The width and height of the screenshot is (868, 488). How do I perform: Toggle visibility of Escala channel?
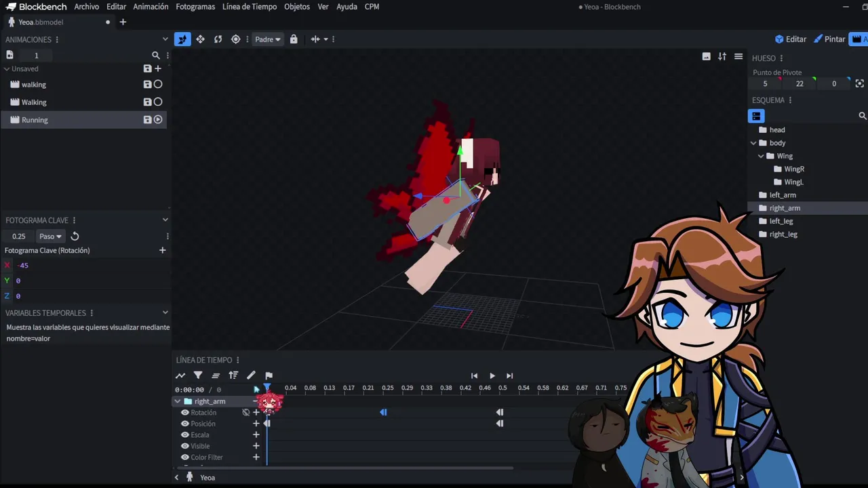pyautogui.click(x=184, y=434)
